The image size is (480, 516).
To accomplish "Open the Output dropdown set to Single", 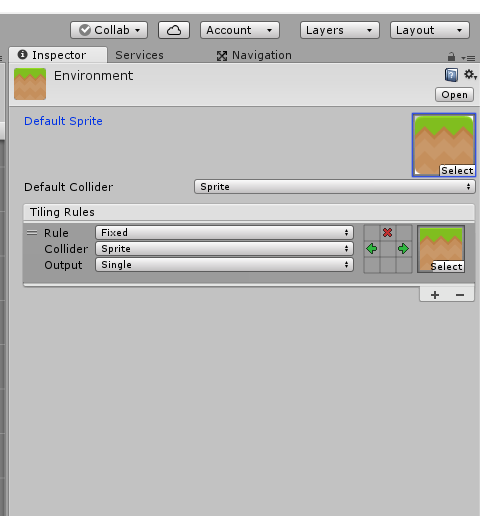I will [224, 265].
